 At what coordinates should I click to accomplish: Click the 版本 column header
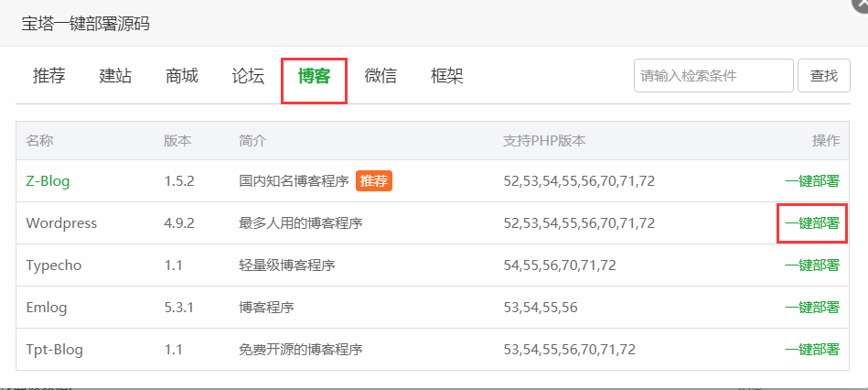[177, 141]
